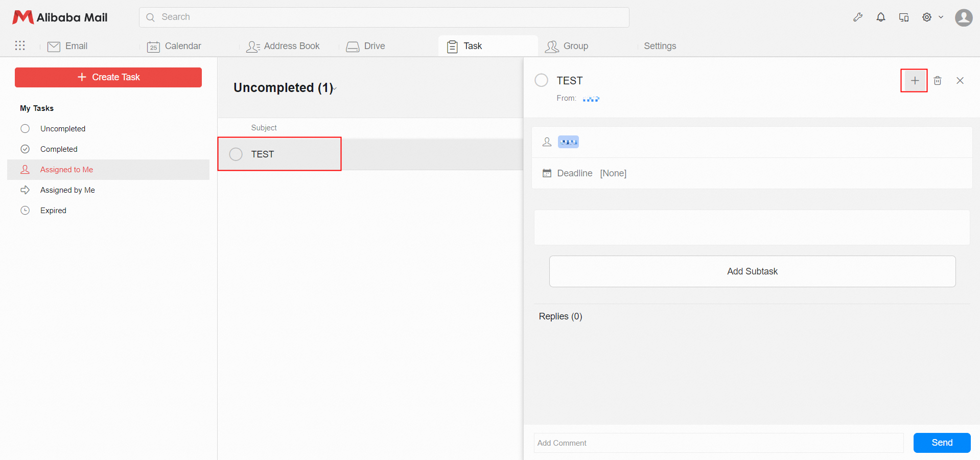Click the Deadline calendar icon
The image size is (980, 460).
point(547,173)
